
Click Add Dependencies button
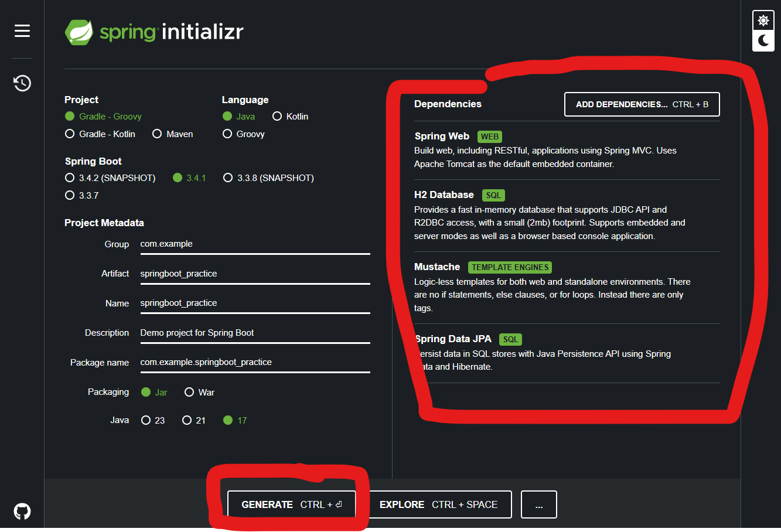(x=642, y=104)
